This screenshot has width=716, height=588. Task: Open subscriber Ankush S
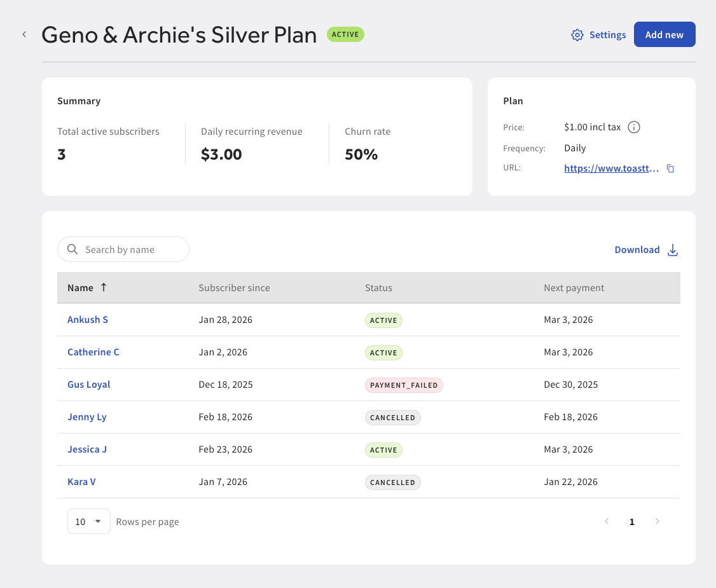(x=87, y=320)
